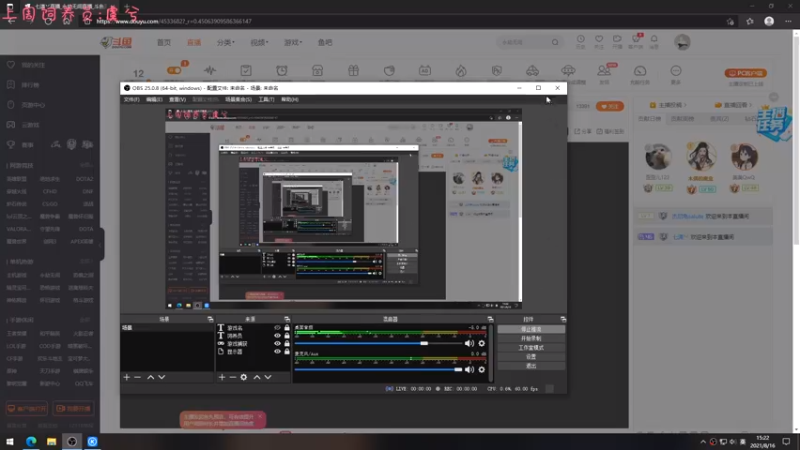
Task: Click the Douyu search magnifier icon
Action: 555,42
